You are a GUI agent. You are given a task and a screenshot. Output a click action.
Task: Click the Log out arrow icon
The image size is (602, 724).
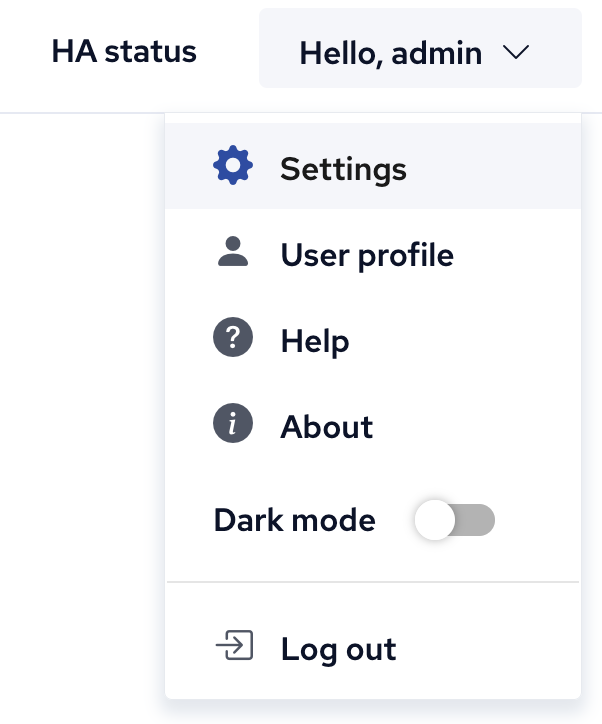[x=234, y=648]
